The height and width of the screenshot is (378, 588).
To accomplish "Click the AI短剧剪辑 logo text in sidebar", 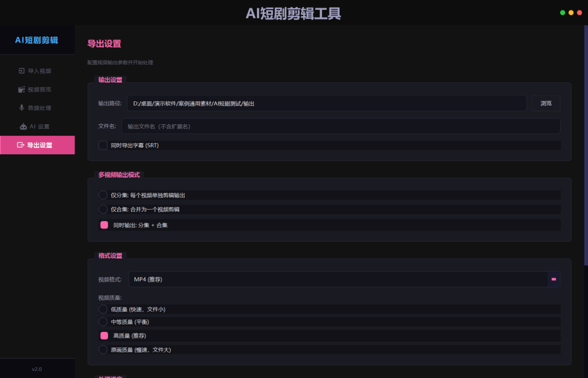I will 37,40.
